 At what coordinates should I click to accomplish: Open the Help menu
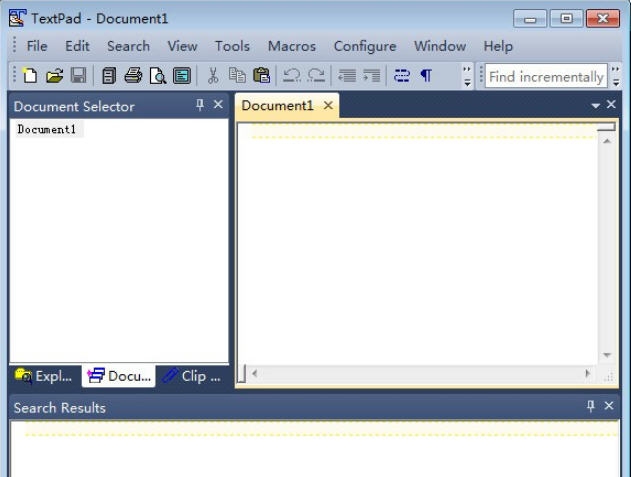point(498,46)
